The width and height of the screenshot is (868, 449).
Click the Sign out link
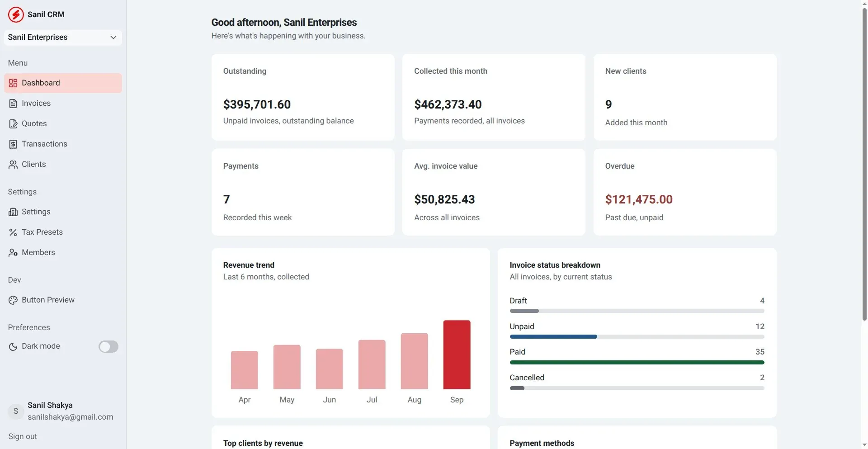pyautogui.click(x=23, y=436)
